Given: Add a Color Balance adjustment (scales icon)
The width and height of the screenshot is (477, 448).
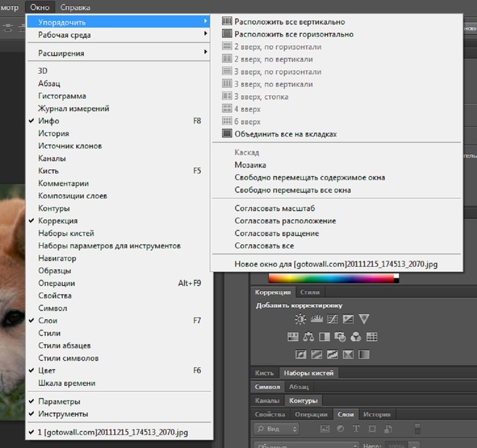Looking at the screenshot, I should pos(309,337).
